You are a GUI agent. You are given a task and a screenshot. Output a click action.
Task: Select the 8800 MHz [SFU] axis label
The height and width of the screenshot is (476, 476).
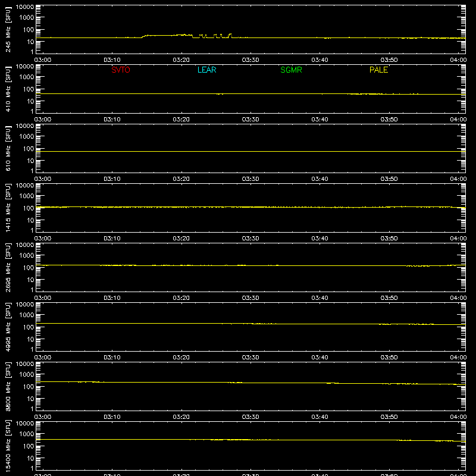click(x=8, y=386)
